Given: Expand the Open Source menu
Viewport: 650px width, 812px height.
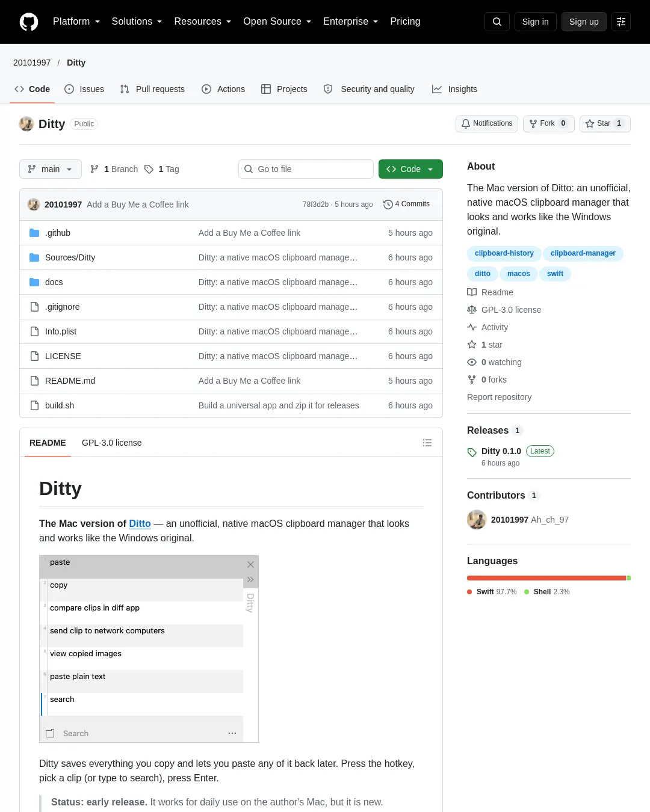Looking at the screenshot, I should point(277,22).
